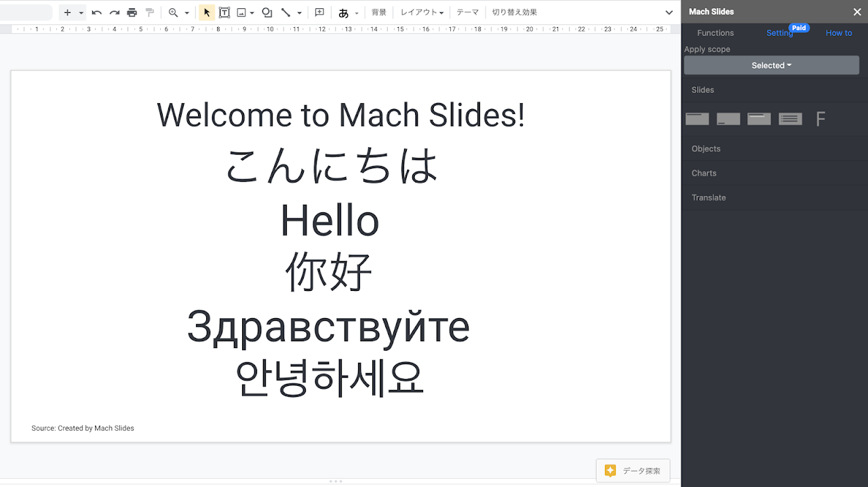Close the Mach Slides sidebar
This screenshot has height=487, width=868.
click(857, 12)
